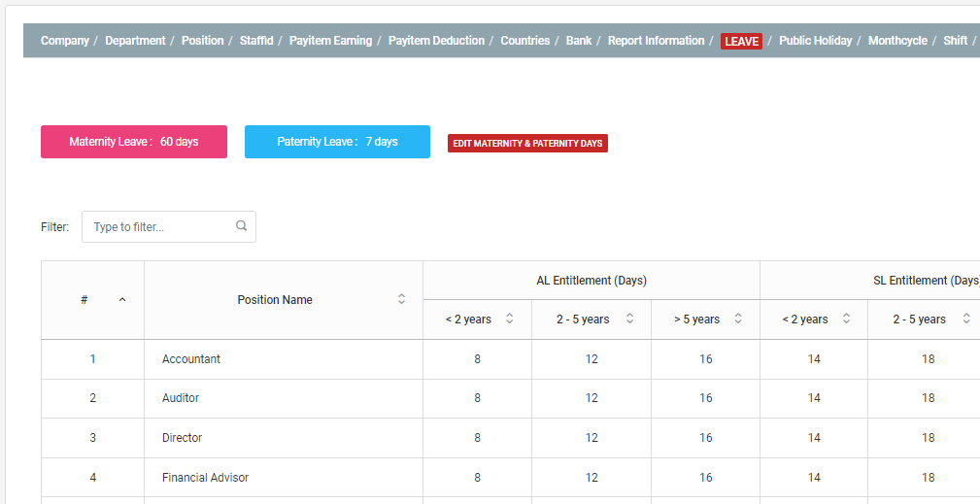
Task: Click Accountant's SL 2-5 years value 18
Action: (929, 359)
